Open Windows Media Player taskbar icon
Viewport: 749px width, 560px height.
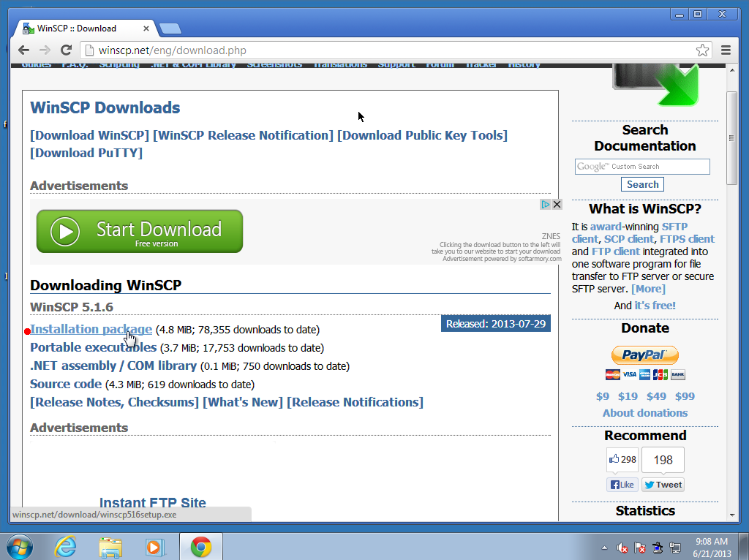(x=154, y=547)
